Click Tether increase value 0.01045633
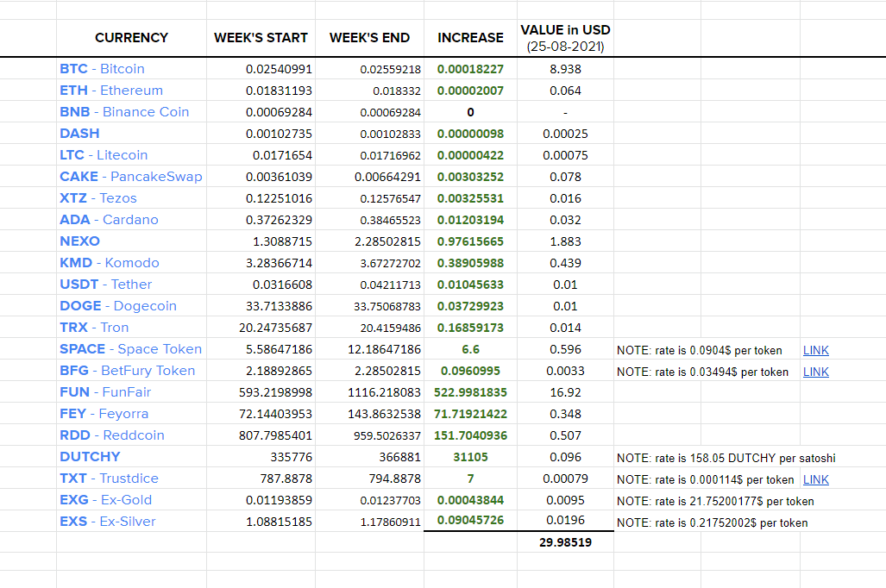The image size is (886, 588). click(x=470, y=285)
